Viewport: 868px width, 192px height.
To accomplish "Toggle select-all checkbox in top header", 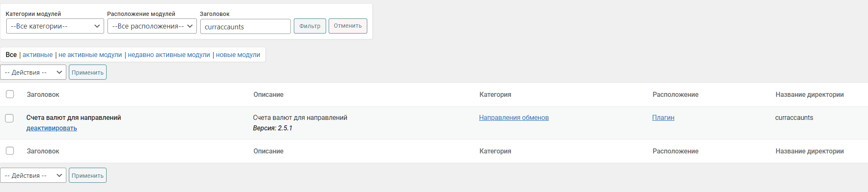I will pyautogui.click(x=10, y=94).
